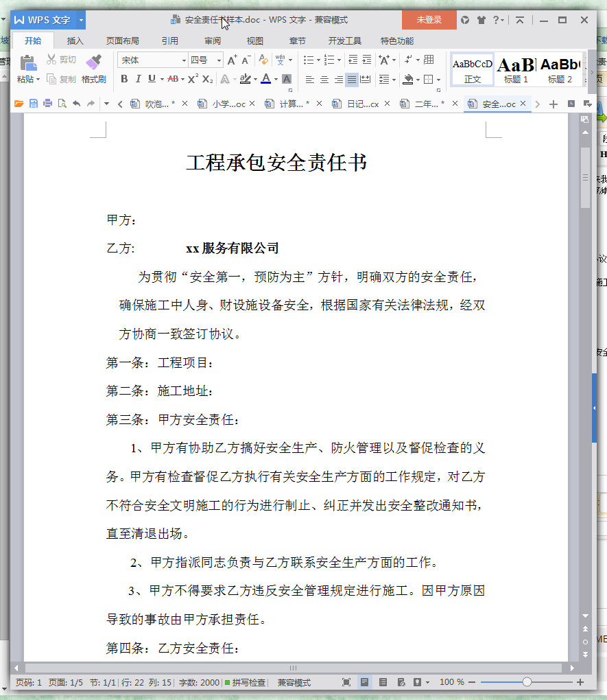Undo the last action
607x700 pixels.
tap(77, 104)
